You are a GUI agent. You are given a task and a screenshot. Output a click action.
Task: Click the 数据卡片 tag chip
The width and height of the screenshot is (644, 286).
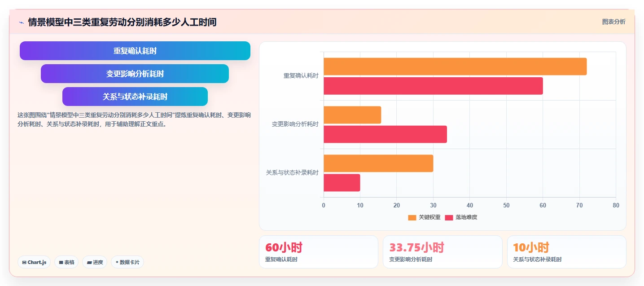(x=127, y=262)
